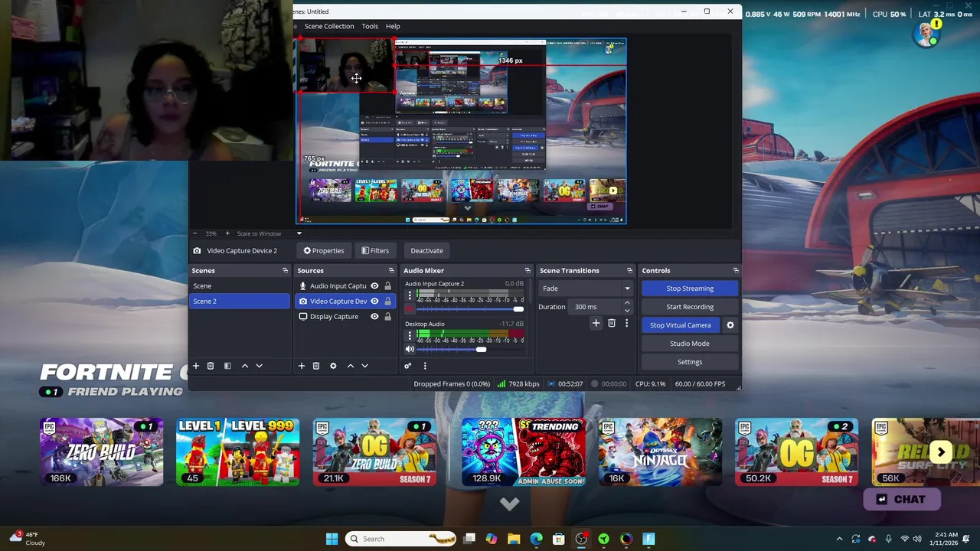
Task: Open Desktop Audio options dots
Action: click(410, 335)
